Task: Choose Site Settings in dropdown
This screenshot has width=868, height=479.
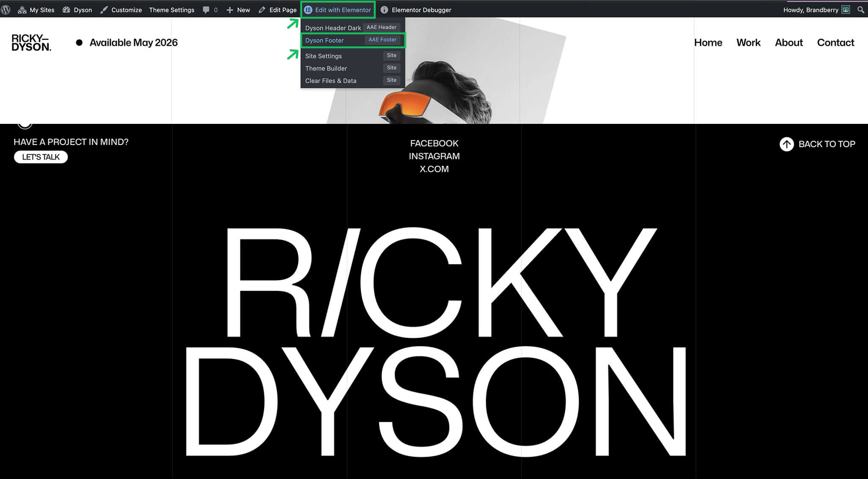Action: coord(324,56)
